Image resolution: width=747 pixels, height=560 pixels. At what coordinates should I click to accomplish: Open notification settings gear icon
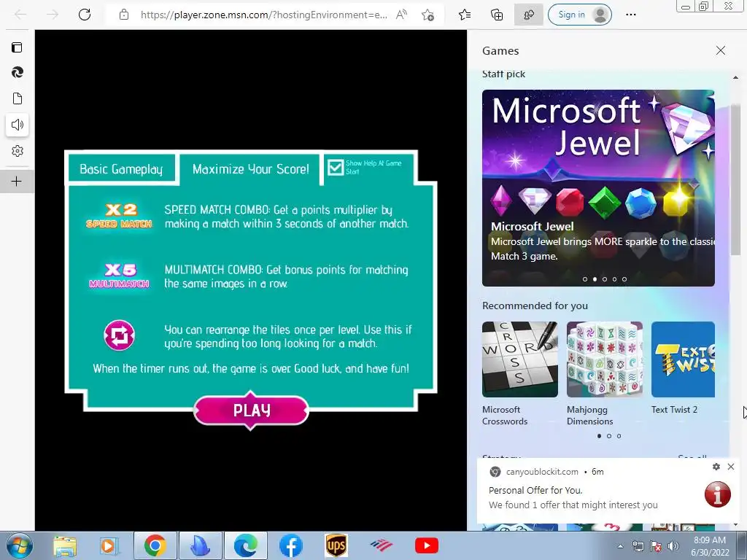tap(716, 467)
